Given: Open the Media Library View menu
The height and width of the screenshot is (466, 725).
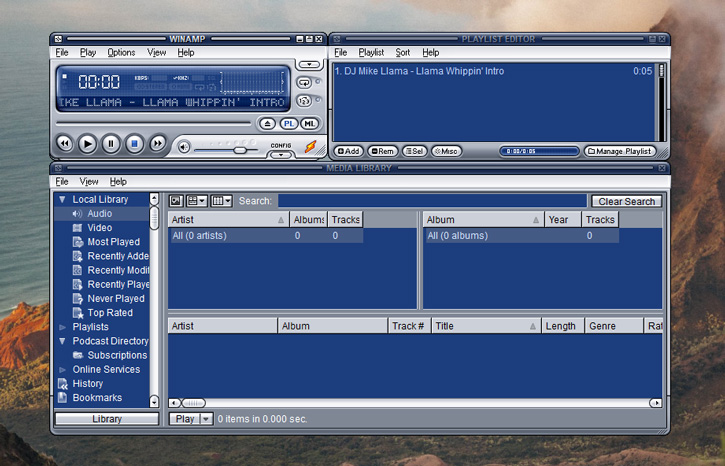Looking at the screenshot, I should pos(89,182).
